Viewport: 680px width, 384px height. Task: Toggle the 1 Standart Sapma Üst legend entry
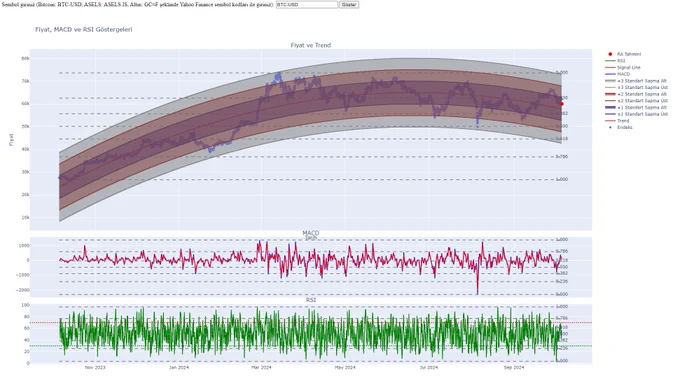(637, 114)
